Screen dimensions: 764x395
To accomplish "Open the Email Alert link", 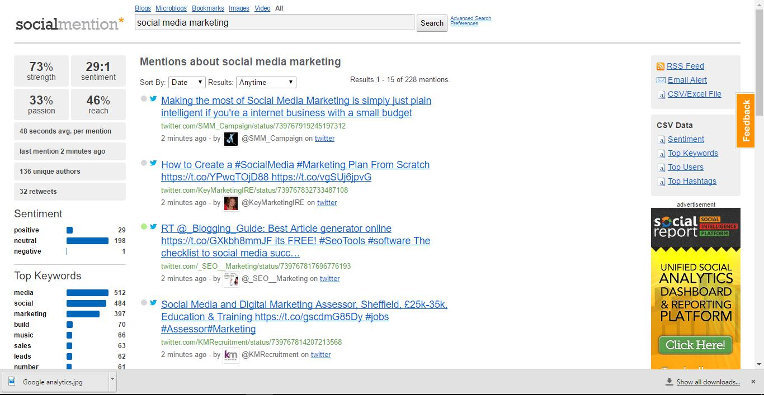I will [687, 80].
